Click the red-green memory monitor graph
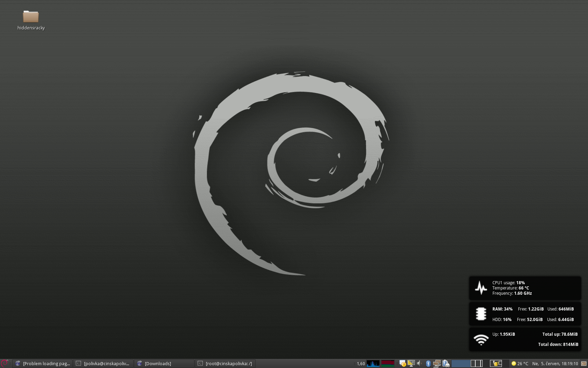 [387, 363]
